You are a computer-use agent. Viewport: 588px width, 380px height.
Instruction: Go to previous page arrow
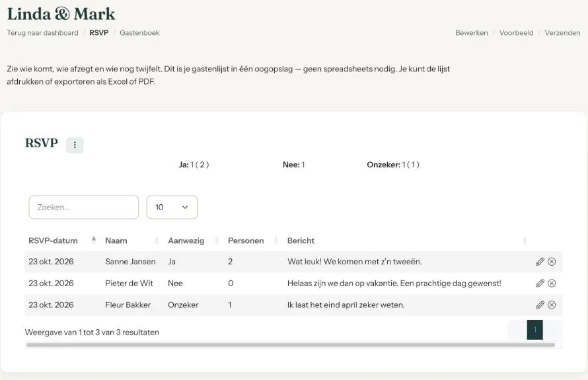(517, 330)
